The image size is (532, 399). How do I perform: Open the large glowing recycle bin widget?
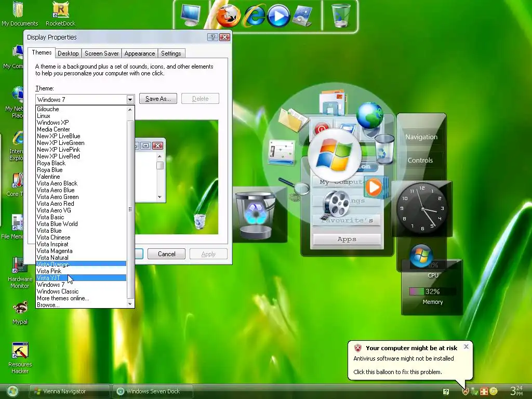coord(255,215)
